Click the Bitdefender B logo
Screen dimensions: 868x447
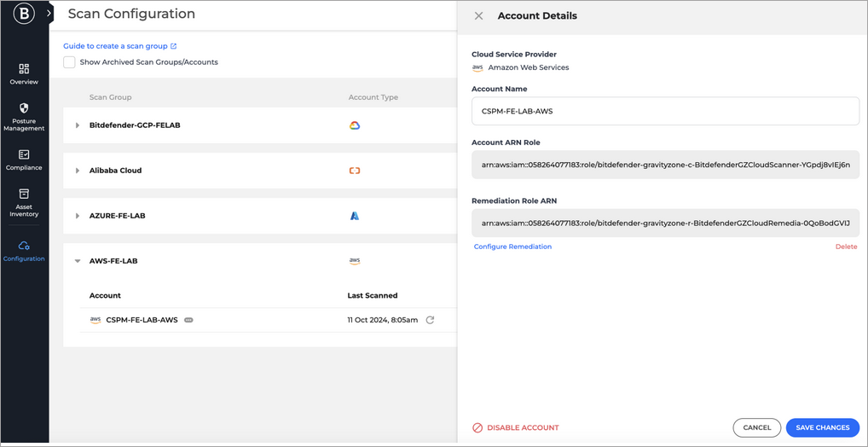(x=24, y=14)
